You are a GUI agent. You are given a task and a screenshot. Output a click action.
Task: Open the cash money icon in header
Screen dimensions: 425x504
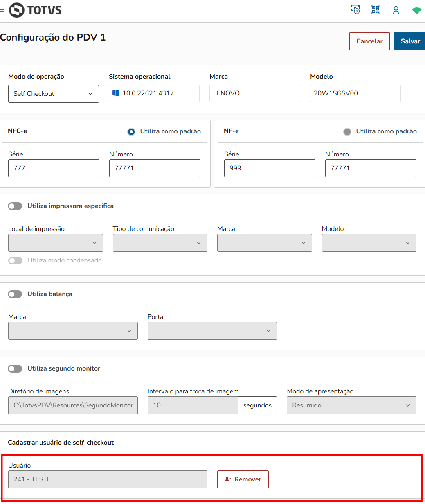click(355, 10)
